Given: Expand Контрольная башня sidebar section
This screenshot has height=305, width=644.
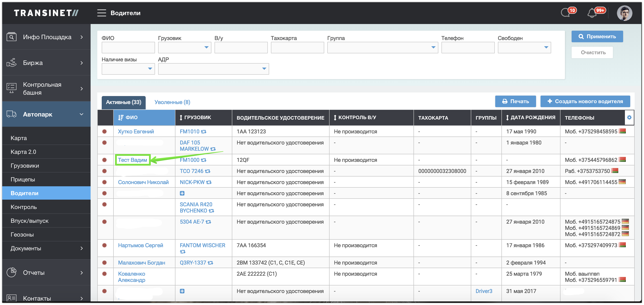Looking at the screenshot, I should click(x=46, y=88).
